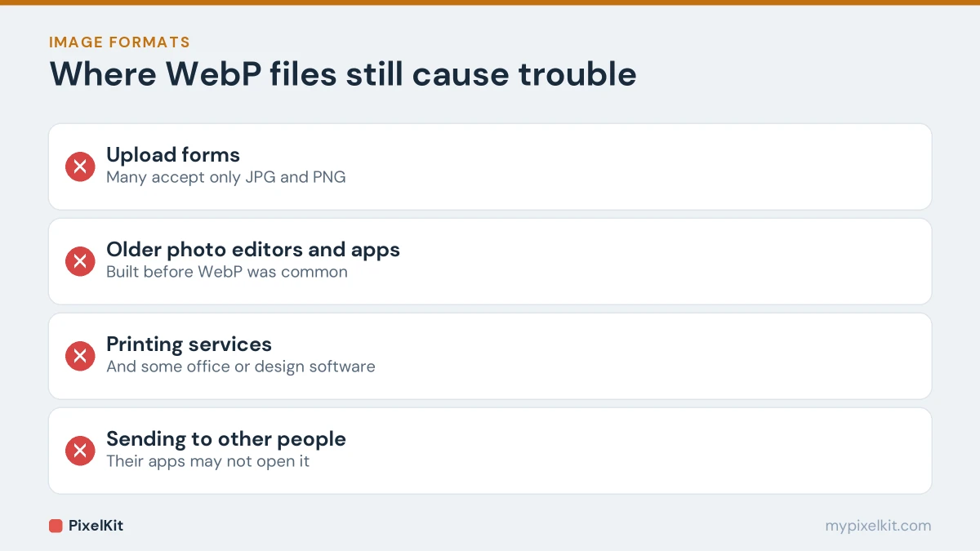Screen dimensions: 980x551
Task: Click 'Many accept only JPG and PNG' text
Action: [226, 177]
